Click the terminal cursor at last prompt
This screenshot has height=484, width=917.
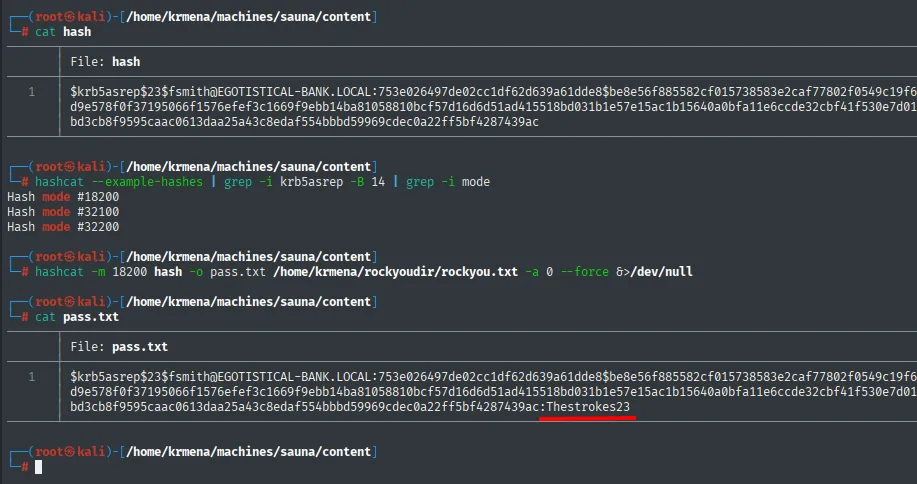point(39,466)
